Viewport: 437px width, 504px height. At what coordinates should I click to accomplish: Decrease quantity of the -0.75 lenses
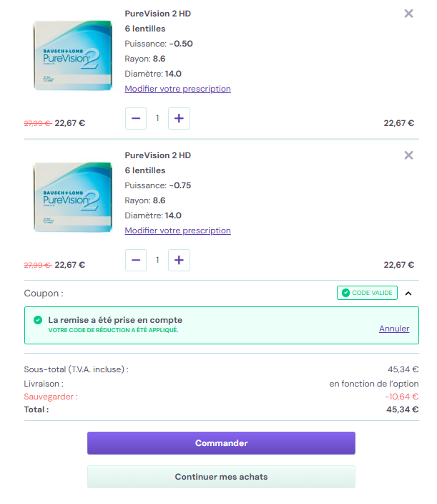pos(136,260)
